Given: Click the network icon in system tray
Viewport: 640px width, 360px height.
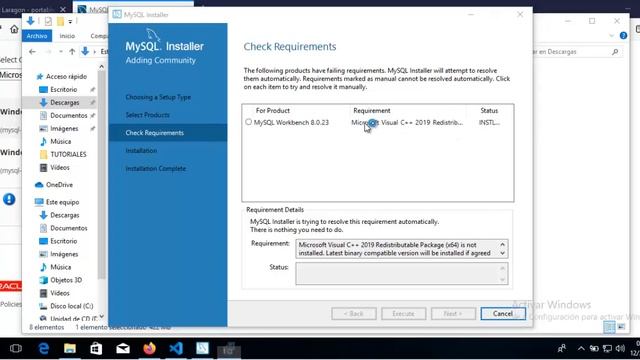Looking at the screenshot, I should point(607,349).
